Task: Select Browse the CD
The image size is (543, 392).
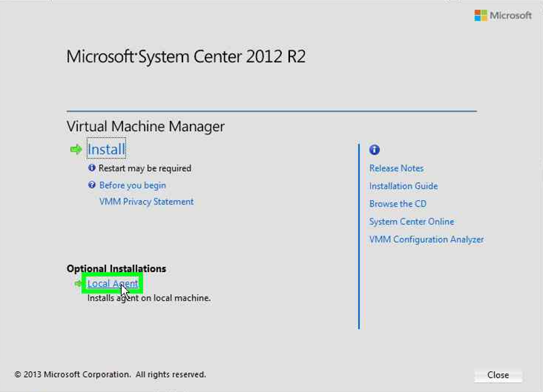Action: [x=398, y=204]
